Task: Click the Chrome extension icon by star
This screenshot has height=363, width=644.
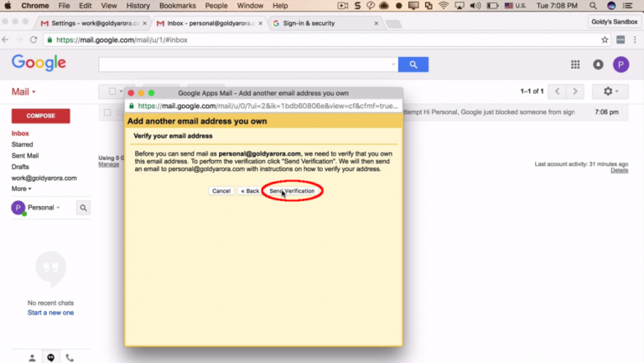Action: [621, 40]
